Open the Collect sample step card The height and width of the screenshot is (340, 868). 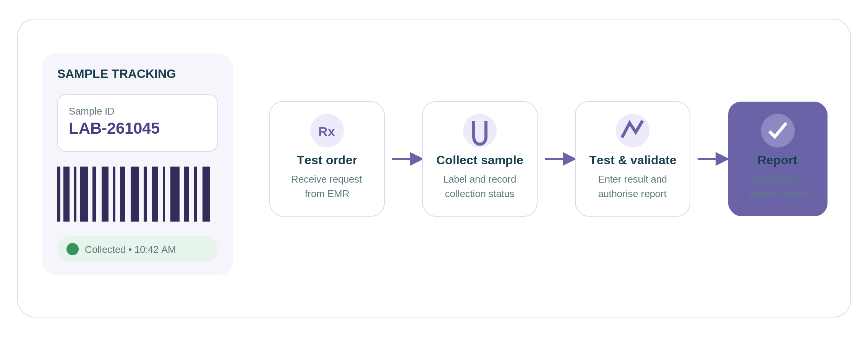click(479, 159)
